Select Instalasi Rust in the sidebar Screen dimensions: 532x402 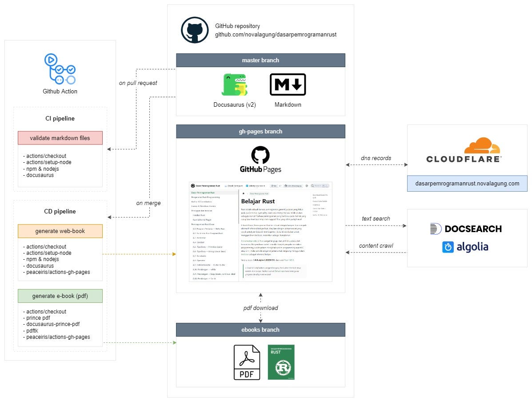pos(199,215)
